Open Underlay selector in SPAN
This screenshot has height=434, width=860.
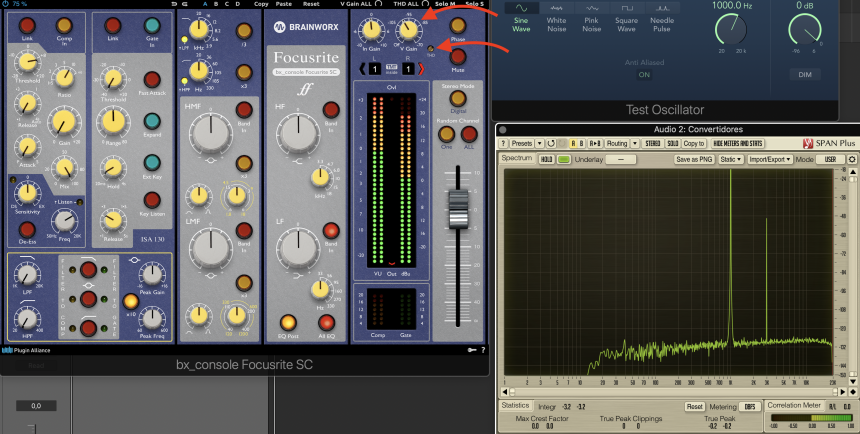coord(621,159)
